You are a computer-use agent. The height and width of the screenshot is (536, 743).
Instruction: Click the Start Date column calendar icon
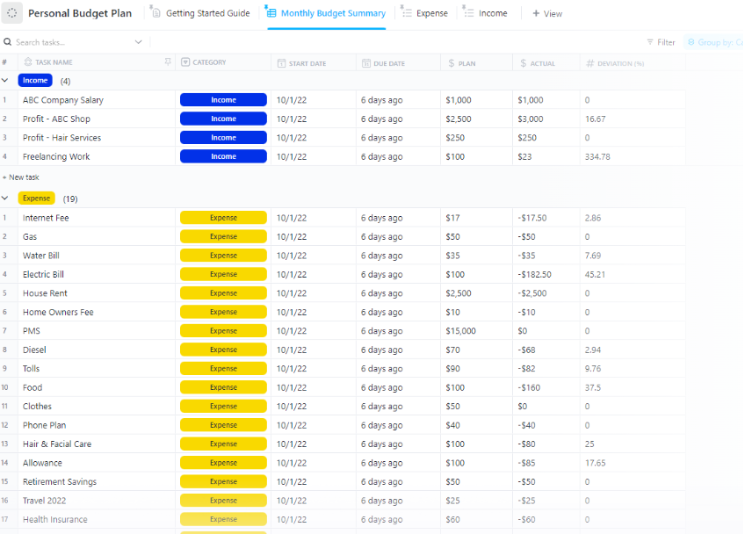tap(280, 63)
